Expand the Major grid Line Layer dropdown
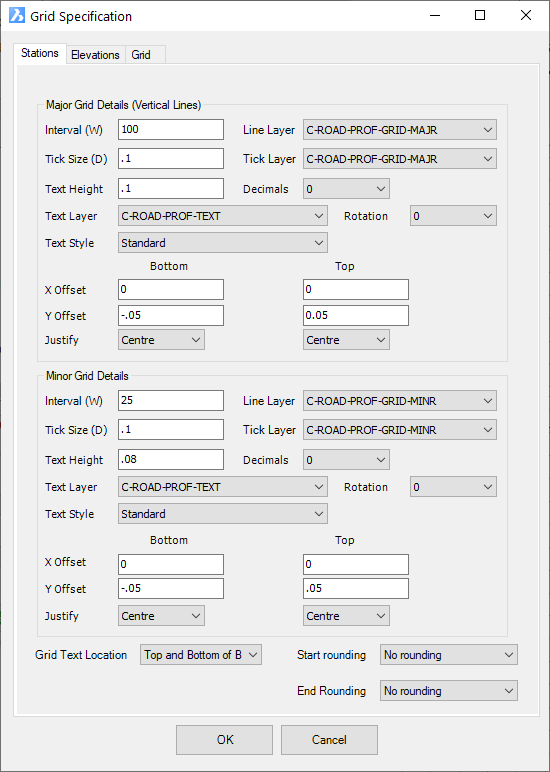Image resolution: width=550 pixels, height=772 pixels. [400, 130]
